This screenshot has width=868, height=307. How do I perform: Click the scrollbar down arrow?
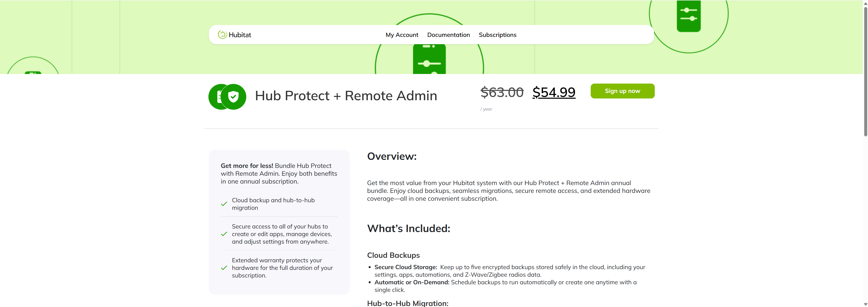[x=865, y=304]
